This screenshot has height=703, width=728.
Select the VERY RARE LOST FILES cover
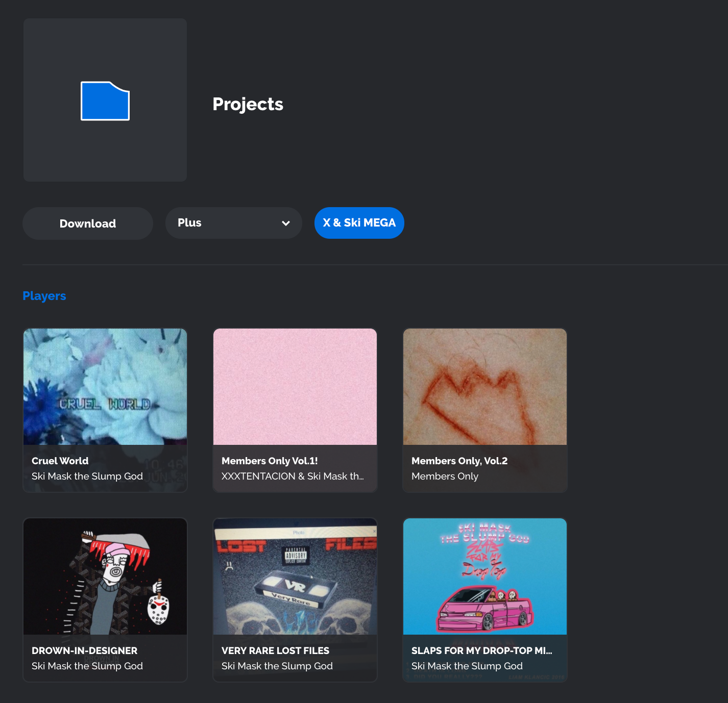click(295, 576)
